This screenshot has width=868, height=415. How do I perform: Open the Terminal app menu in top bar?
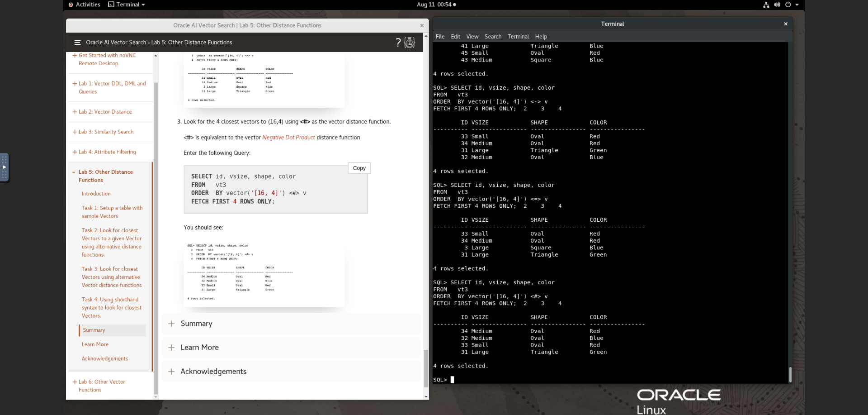click(127, 5)
